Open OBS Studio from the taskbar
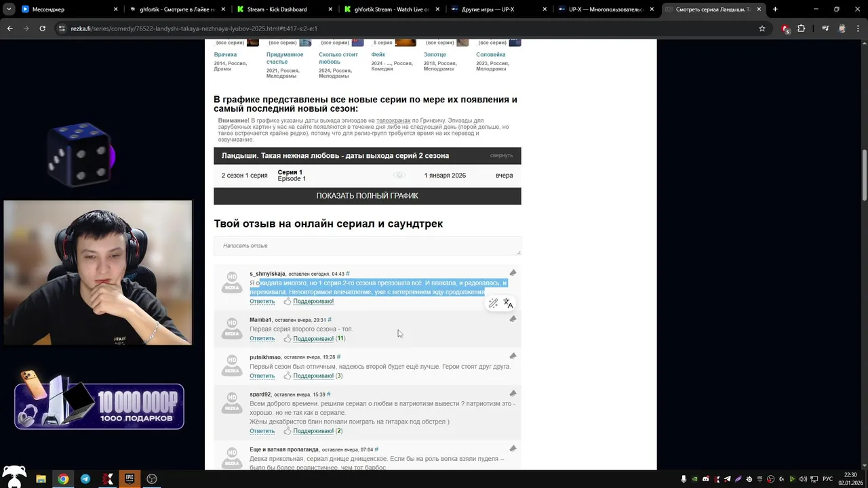This screenshot has height=488, width=868. pyautogui.click(x=152, y=479)
